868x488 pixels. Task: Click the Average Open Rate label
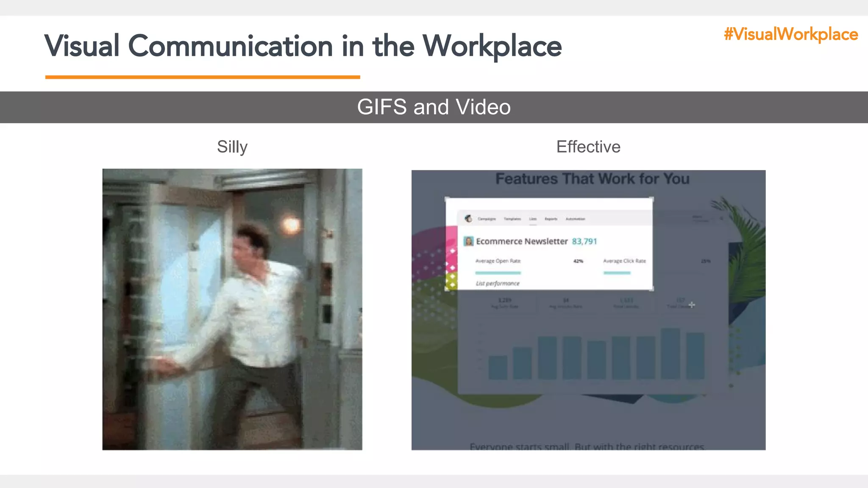(498, 261)
